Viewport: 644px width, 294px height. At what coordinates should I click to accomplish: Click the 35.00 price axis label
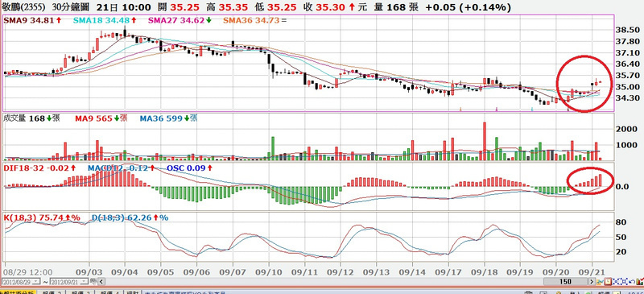(628, 87)
